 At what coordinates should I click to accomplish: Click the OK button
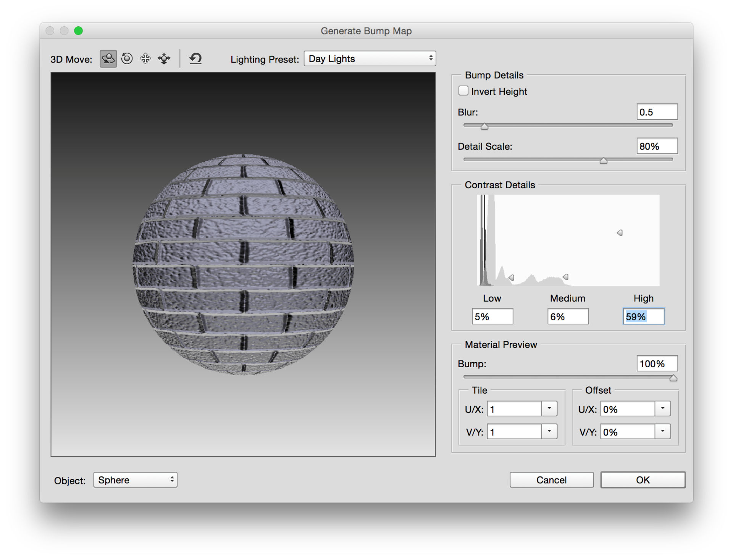643,480
